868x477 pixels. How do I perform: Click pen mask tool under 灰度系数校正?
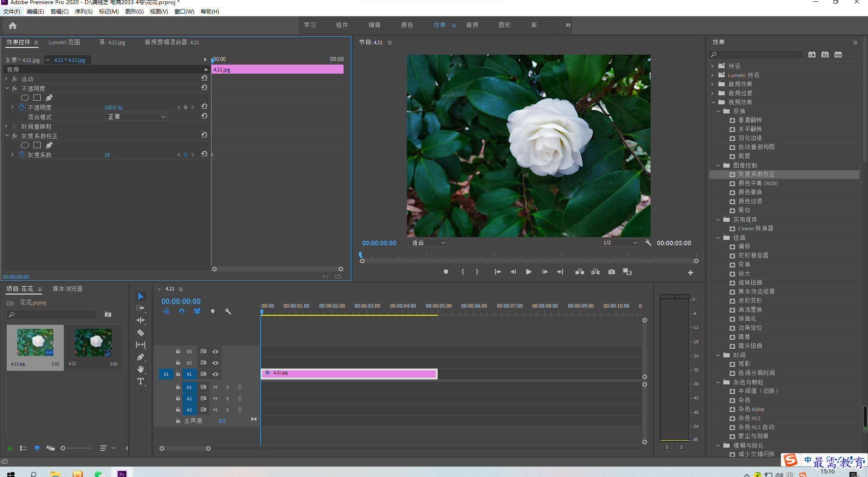[x=49, y=145]
